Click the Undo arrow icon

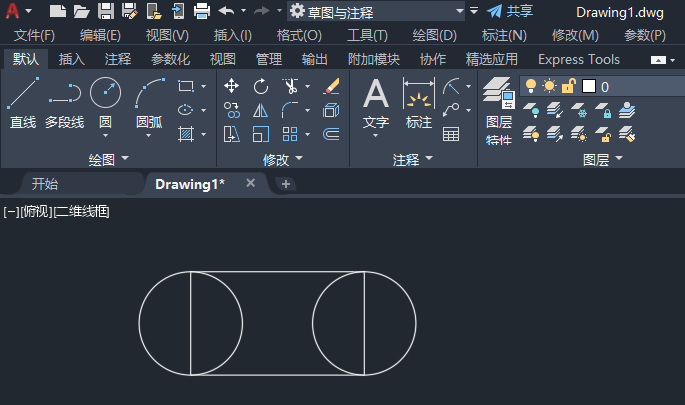pos(226,11)
